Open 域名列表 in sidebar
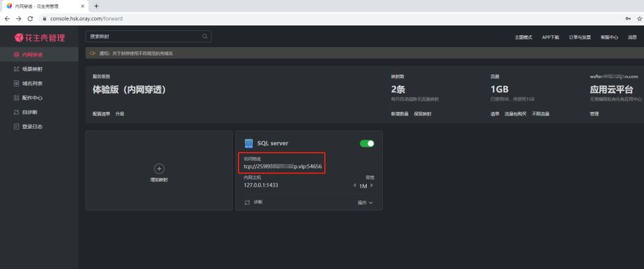 (39, 83)
